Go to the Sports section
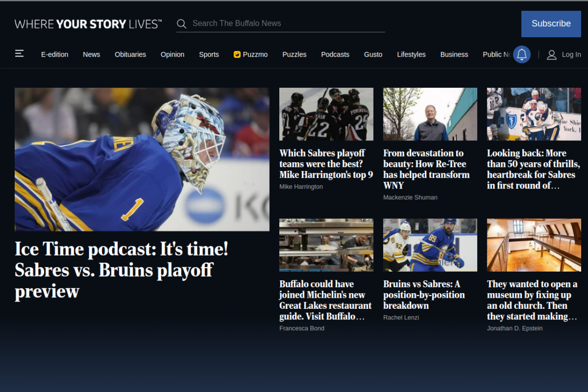 coord(209,54)
